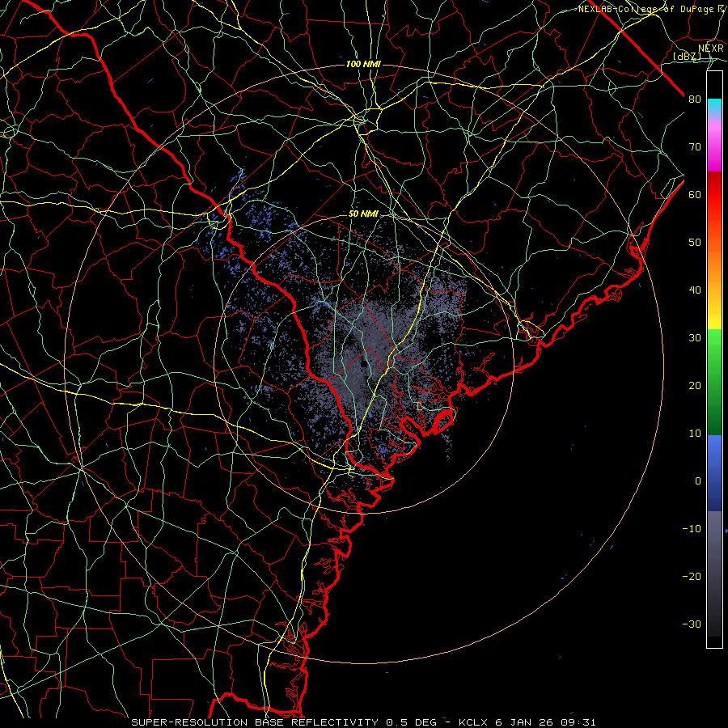
Task: Click the 0 value on reflectivity scale
Action: pyautogui.click(x=698, y=481)
